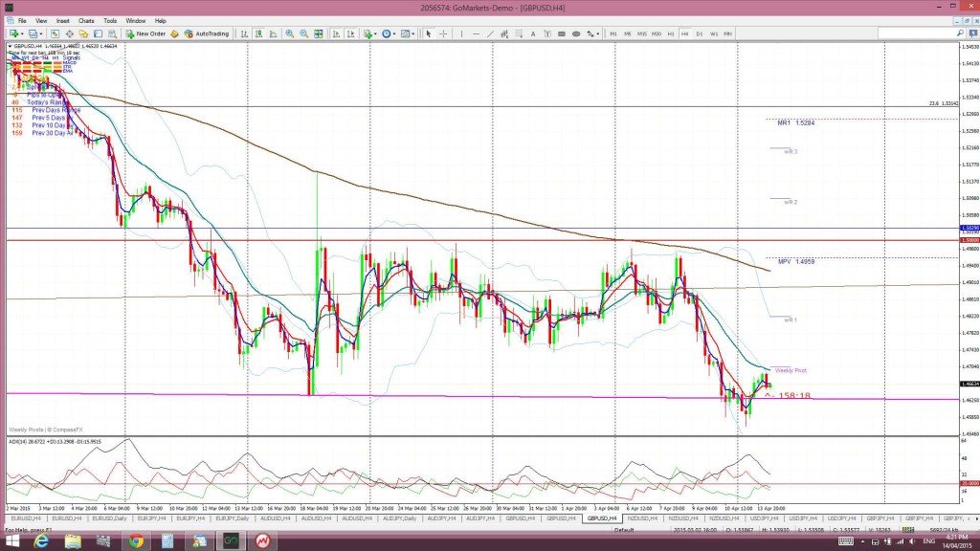
Task: Open the Insert menu
Action: [62, 21]
